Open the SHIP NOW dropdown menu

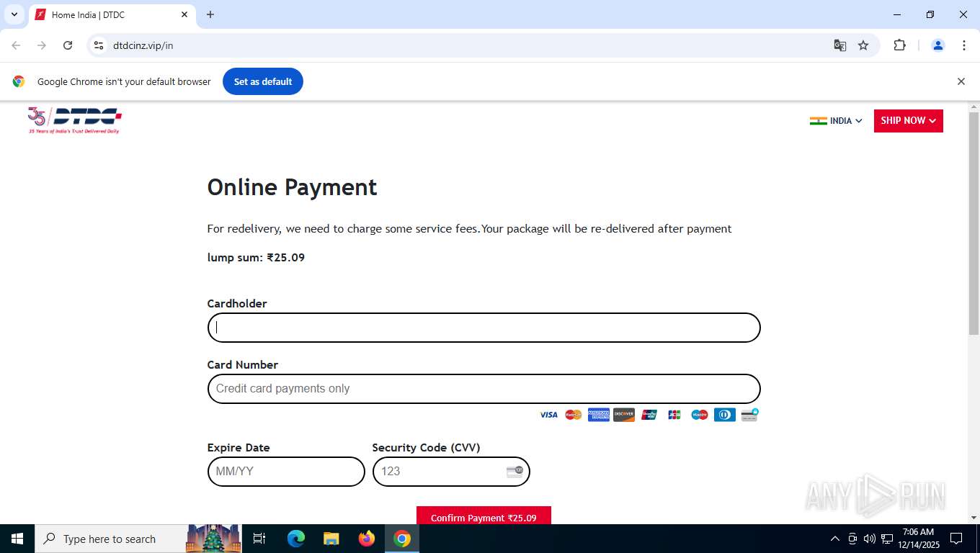pyautogui.click(x=909, y=121)
